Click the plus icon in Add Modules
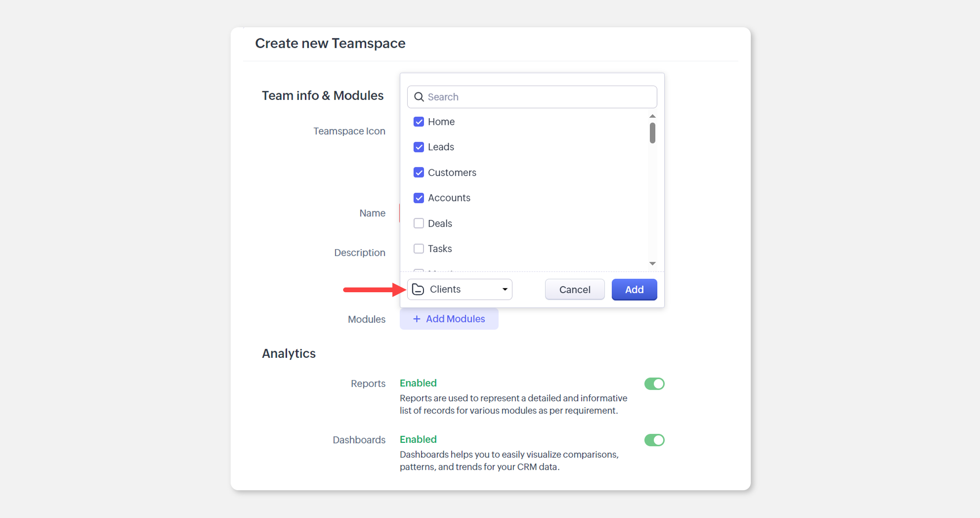The image size is (980, 518). pos(416,319)
